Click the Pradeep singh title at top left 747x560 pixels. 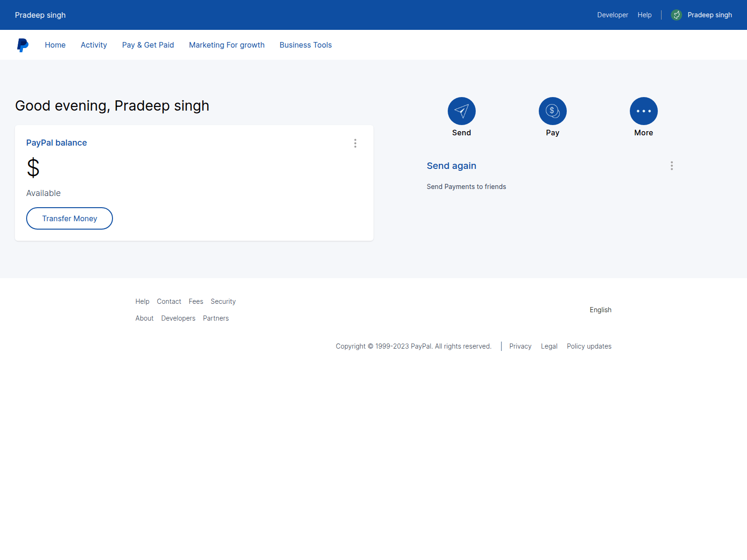coord(40,15)
